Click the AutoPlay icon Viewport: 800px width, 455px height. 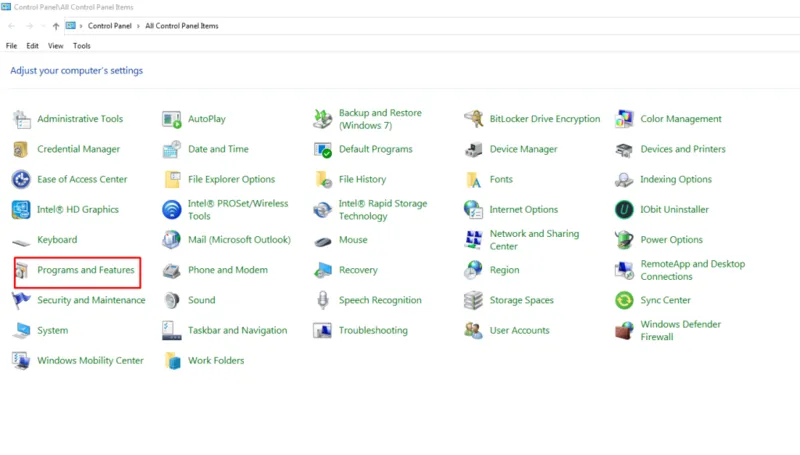pos(172,119)
